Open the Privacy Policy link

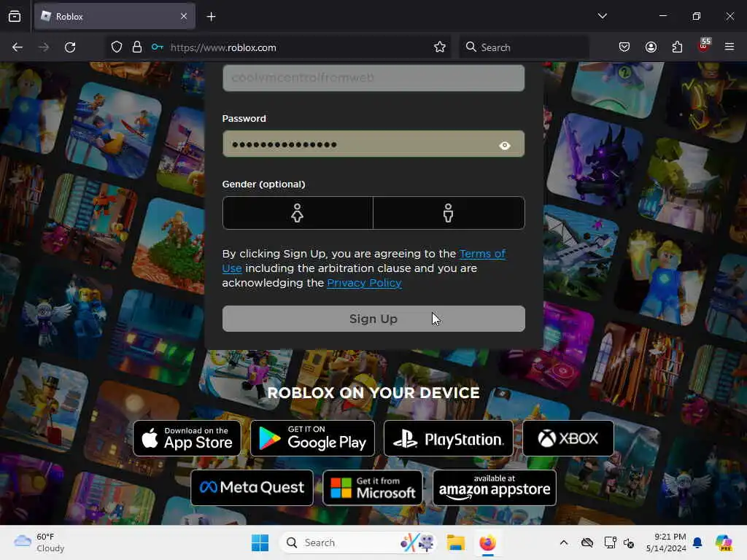(x=364, y=283)
